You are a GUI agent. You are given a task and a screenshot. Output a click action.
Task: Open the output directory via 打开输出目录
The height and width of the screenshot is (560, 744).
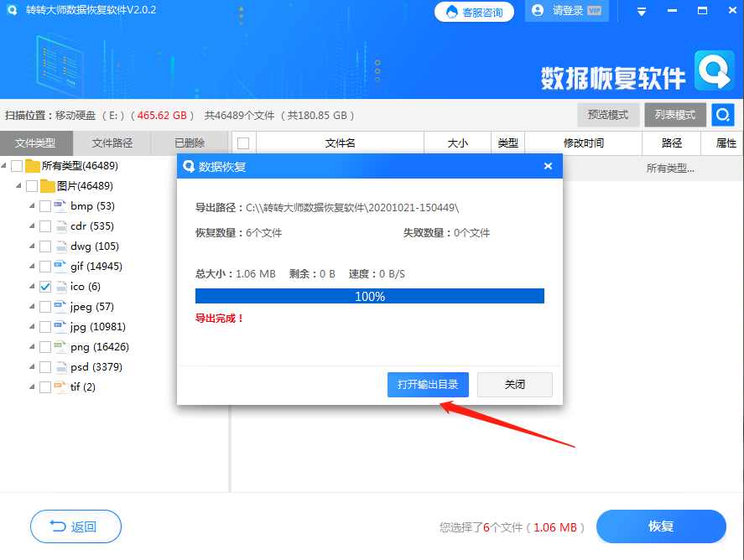[428, 385]
